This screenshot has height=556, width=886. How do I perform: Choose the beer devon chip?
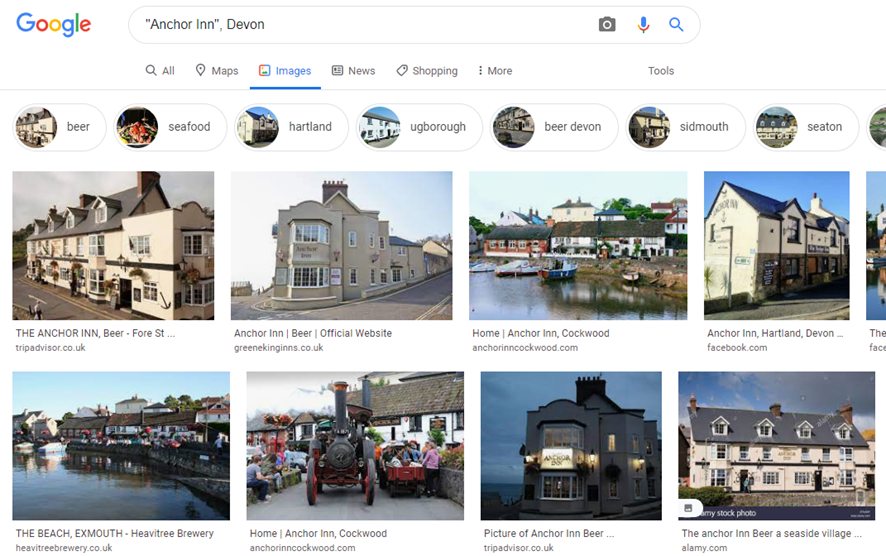pos(553,127)
